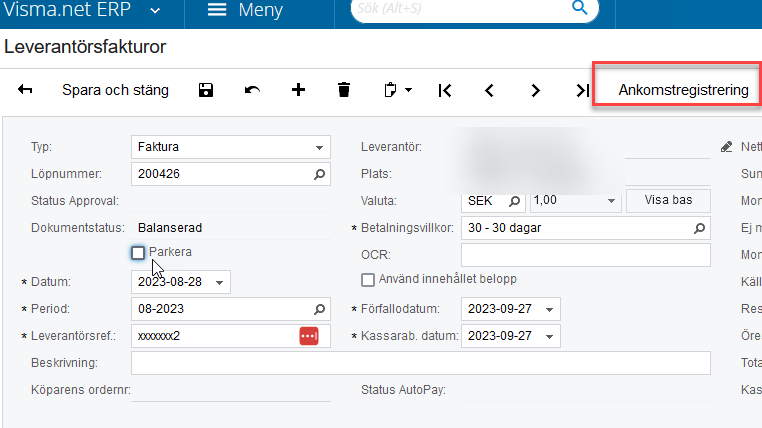The width and height of the screenshot is (762, 428).
Task: Click the Dokumentstatus Balanserad value
Action: [170, 228]
